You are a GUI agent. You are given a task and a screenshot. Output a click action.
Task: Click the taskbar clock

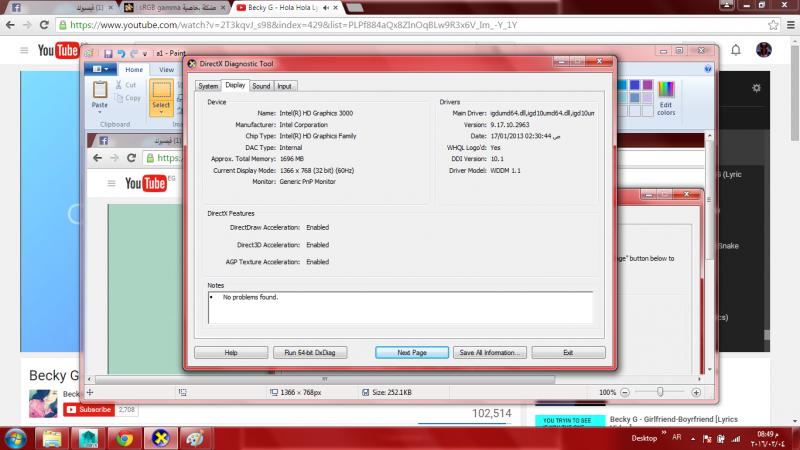pos(767,439)
